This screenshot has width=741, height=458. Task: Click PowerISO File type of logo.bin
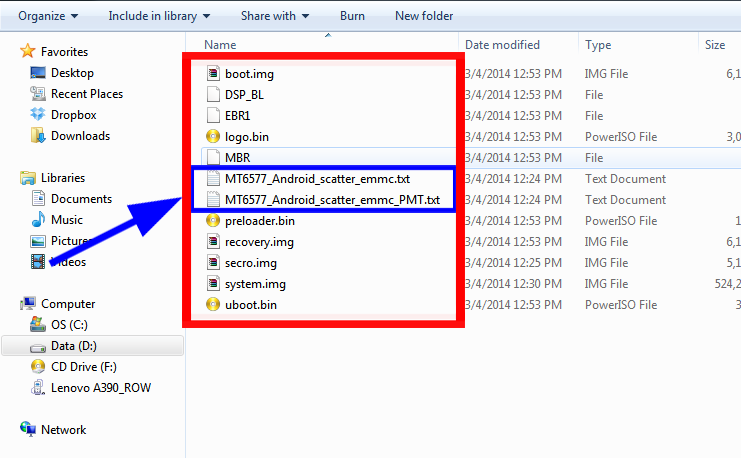tap(621, 137)
